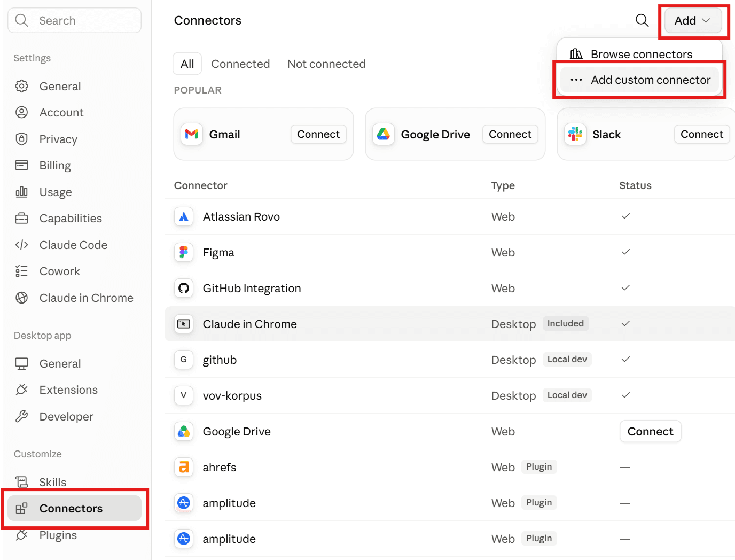Open Claude Code settings icon
Screen dimensions: 735x560
[21, 245]
